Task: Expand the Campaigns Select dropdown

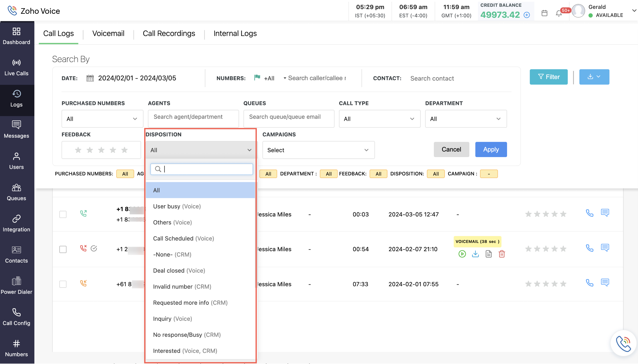Action: (318, 150)
